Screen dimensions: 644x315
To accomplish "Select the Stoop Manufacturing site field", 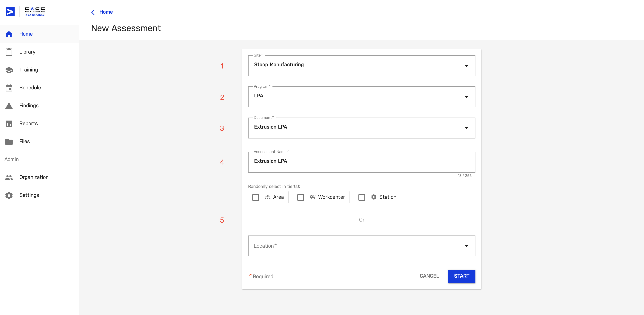I will (361, 66).
